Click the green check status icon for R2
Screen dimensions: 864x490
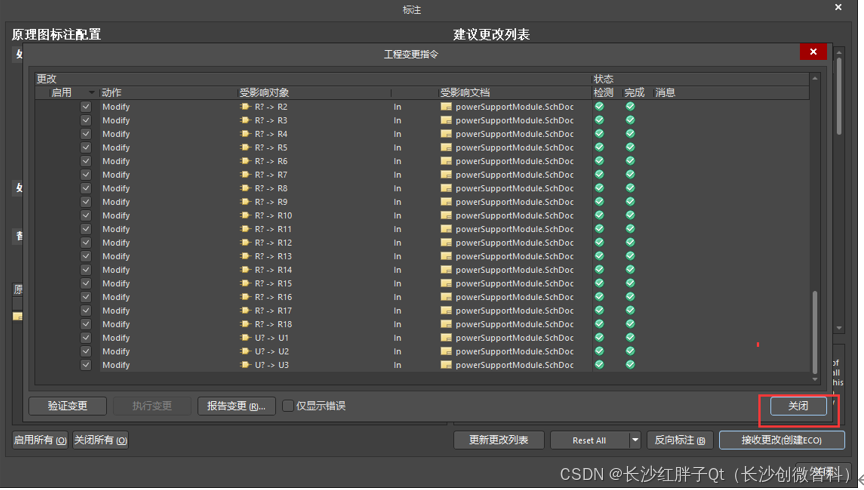600,106
